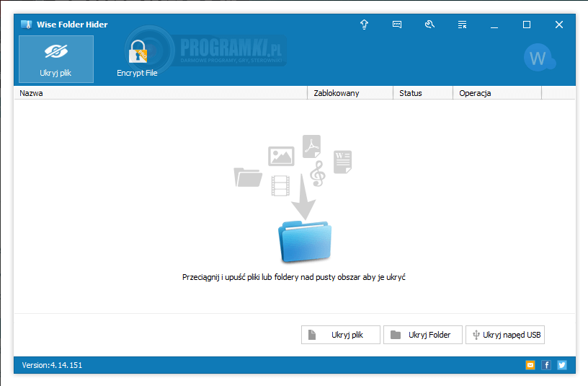Close the Wise Folder Hider window

[x=558, y=25]
